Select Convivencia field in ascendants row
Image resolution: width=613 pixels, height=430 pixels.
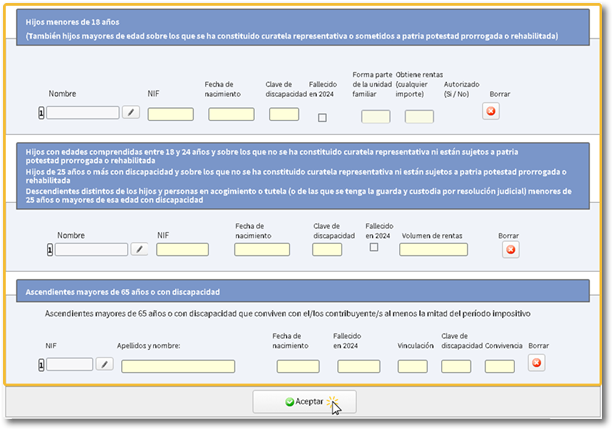click(x=499, y=366)
